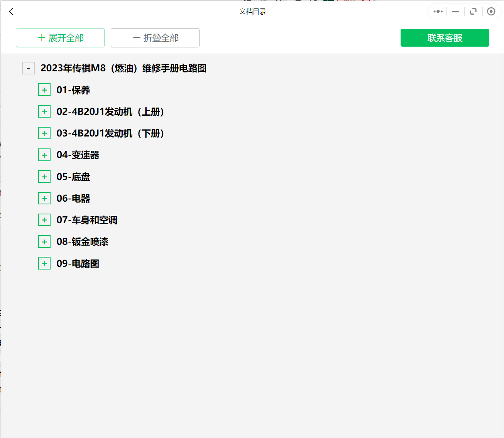Click the 09-电路图 chapter title text
The height and width of the screenshot is (438, 504).
pos(78,263)
